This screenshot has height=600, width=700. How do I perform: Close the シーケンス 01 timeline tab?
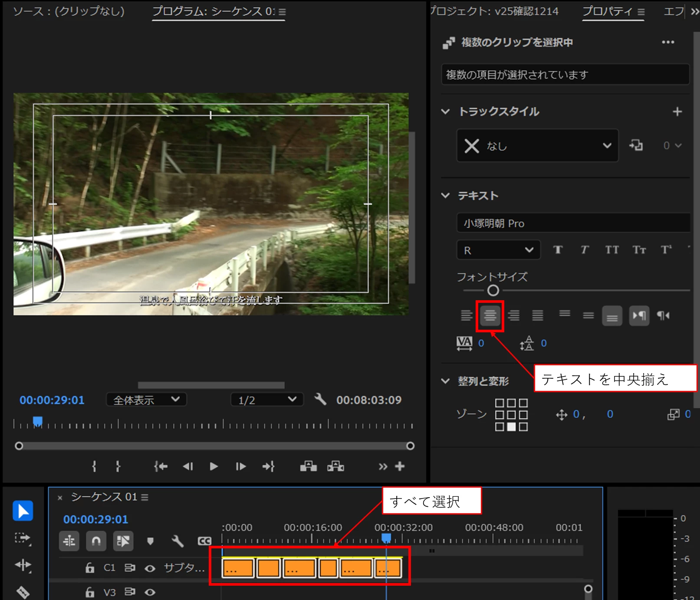(x=60, y=498)
